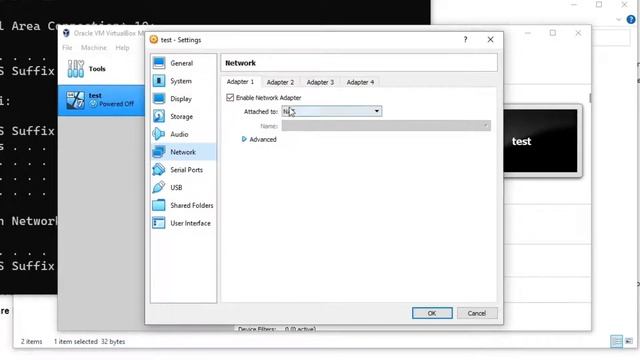Open Serial Ports connector icon
This screenshot has width=640, height=360.
coord(159,169)
